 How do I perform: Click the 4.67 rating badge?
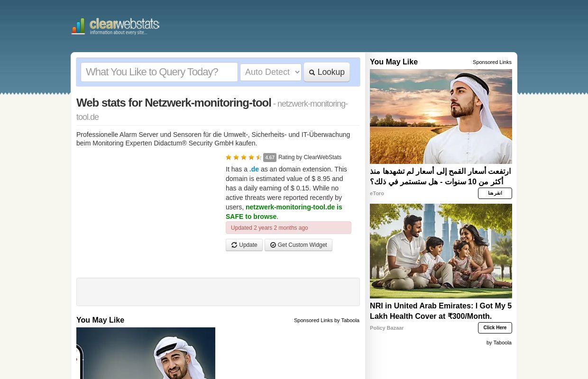pos(270,157)
